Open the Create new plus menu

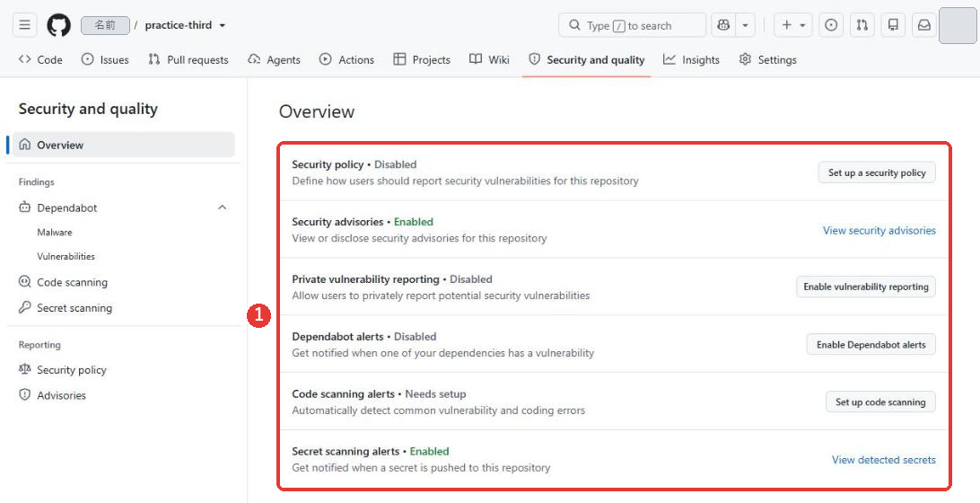click(x=793, y=25)
